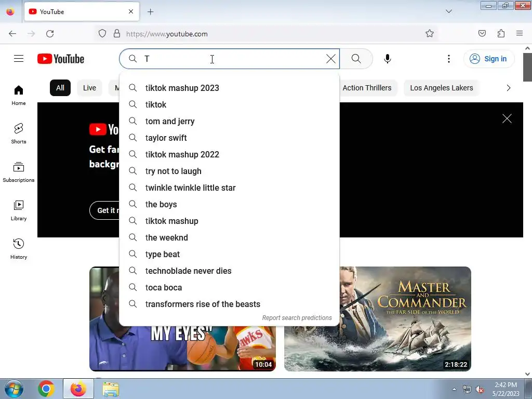Launch Chrome from the taskbar
532x399 pixels.
[46, 389]
